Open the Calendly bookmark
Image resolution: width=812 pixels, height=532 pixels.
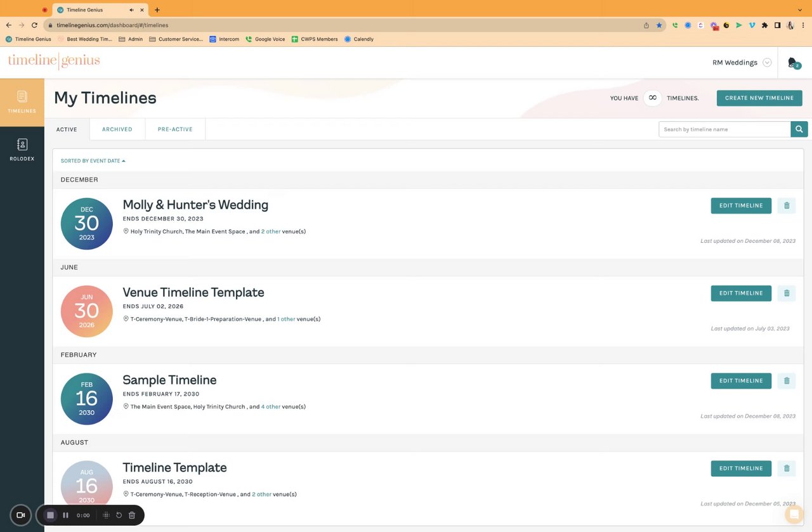(359, 39)
